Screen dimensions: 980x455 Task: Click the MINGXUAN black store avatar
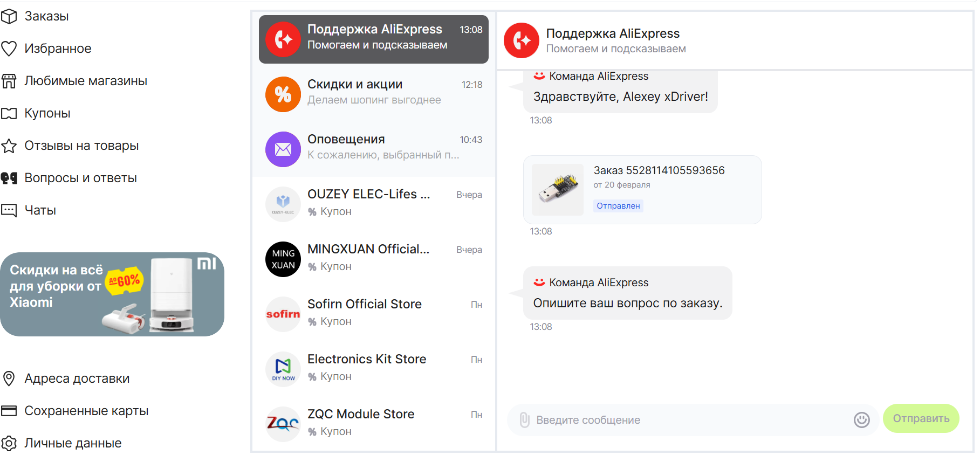coord(283,259)
